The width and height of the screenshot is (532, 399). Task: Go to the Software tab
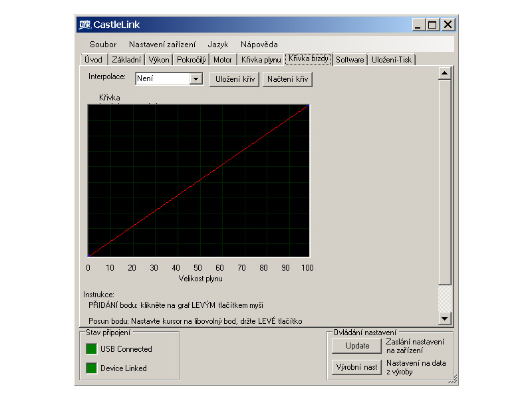(x=350, y=60)
